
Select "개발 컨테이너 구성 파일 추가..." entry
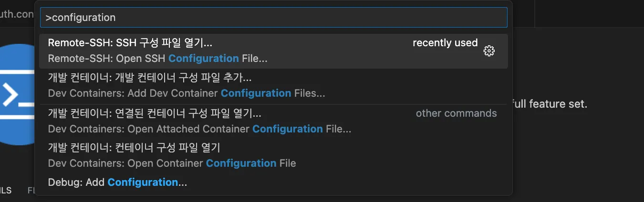pyautogui.click(x=183, y=77)
